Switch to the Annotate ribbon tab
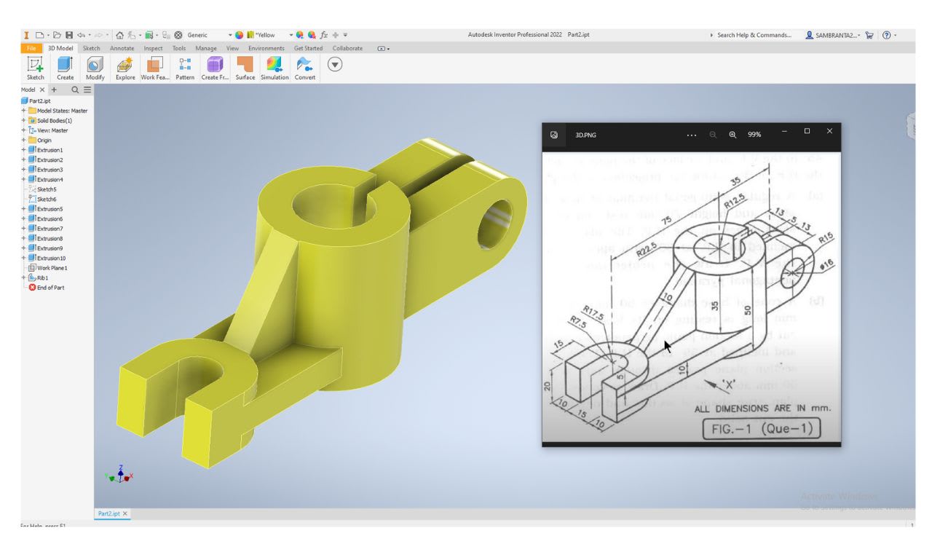The width and height of the screenshot is (932, 560). tap(122, 48)
